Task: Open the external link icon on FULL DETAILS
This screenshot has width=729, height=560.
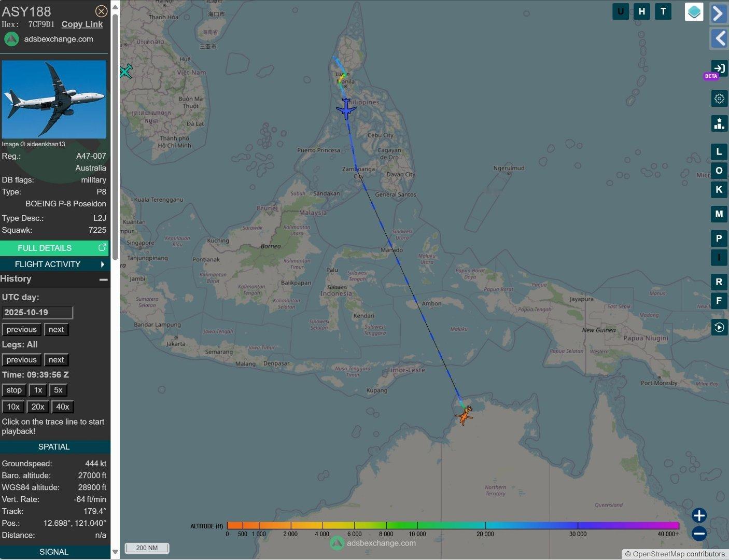Action: click(102, 248)
